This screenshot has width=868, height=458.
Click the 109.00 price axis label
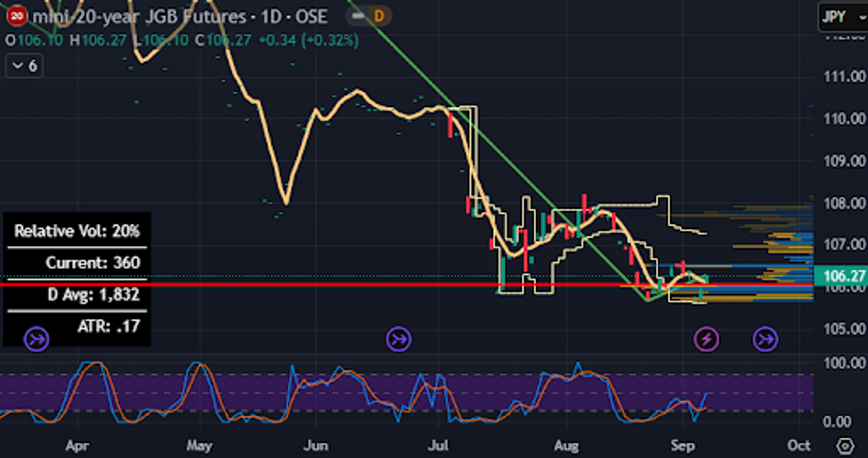845,161
